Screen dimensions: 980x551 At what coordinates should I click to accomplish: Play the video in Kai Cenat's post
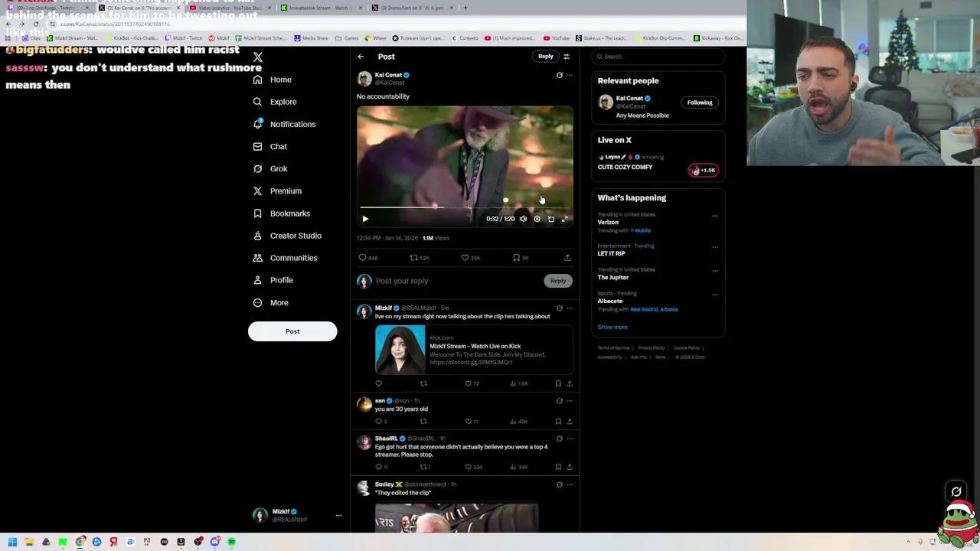coord(365,219)
